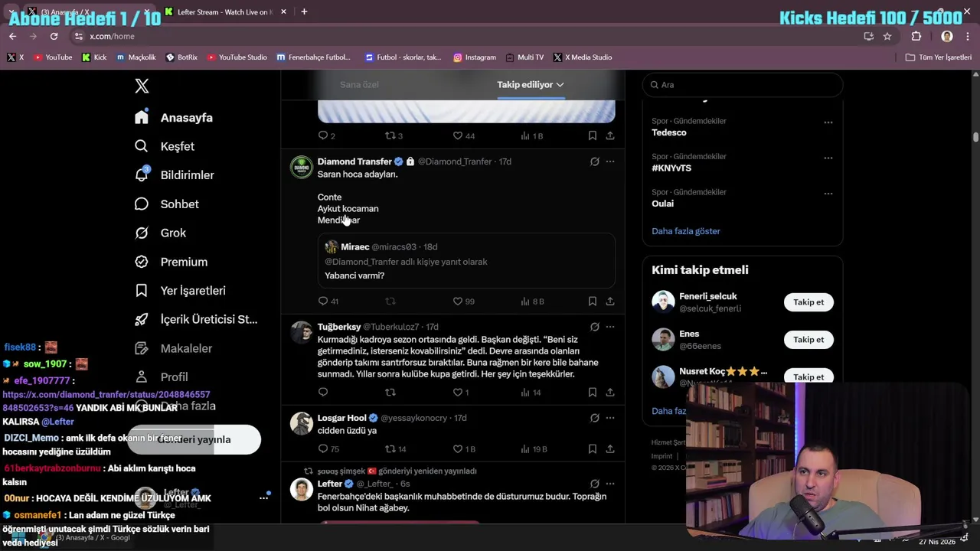Viewport: 980px width, 551px height.
Task: Click Daha fazla göster under trends
Action: coord(686,231)
